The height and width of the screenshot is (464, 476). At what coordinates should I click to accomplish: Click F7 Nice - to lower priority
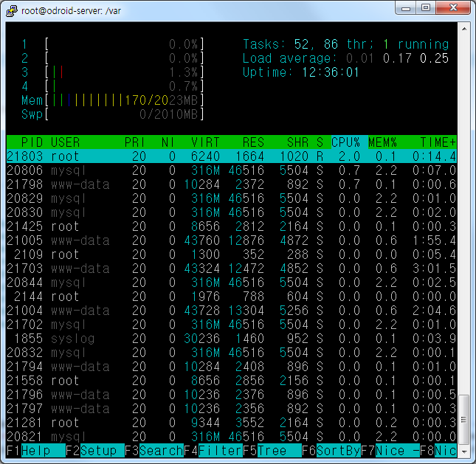coord(390,450)
